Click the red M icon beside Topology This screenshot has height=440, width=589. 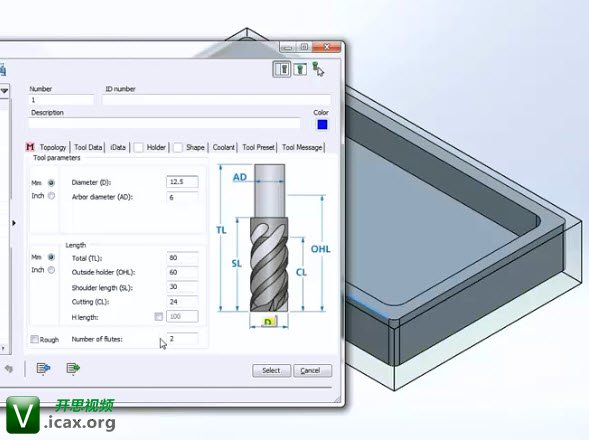30,147
